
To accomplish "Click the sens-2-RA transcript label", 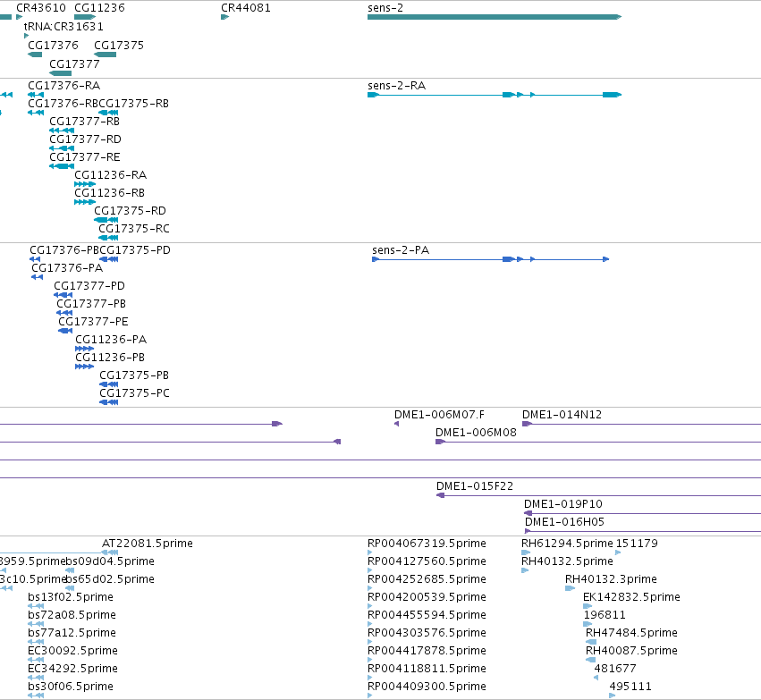I will tap(396, 86).
